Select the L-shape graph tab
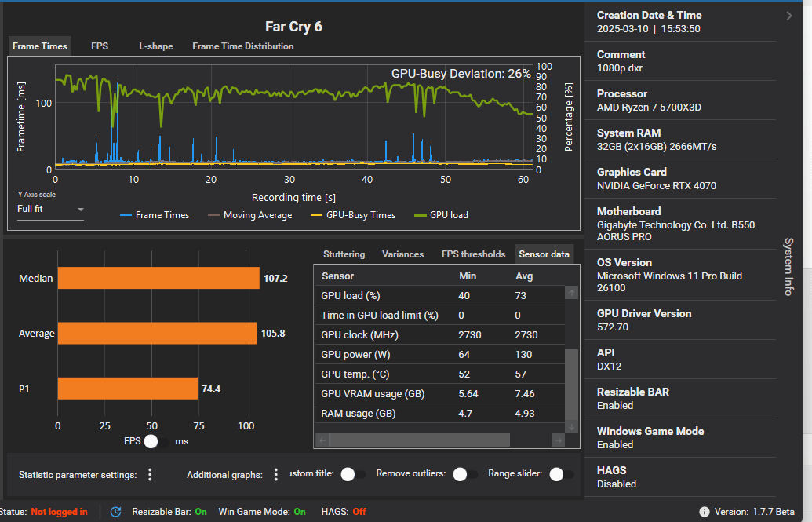The width and height of the screenshot is (812, 522). click(x=156, y=46)
